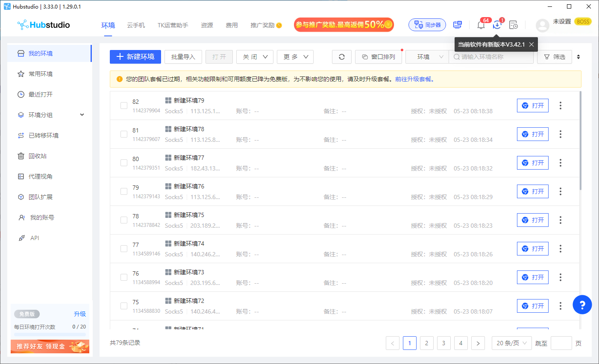
Task: Select 回收站 in sidebar
Action: (50, 156)
